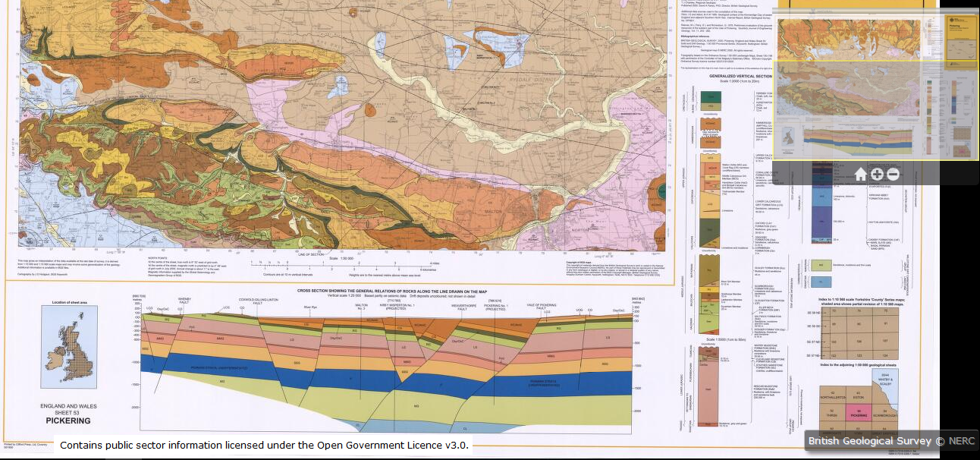Zoom out with the minus icon
The height and width of the screenshot is (460, 980).
click(x=893, y=174)
